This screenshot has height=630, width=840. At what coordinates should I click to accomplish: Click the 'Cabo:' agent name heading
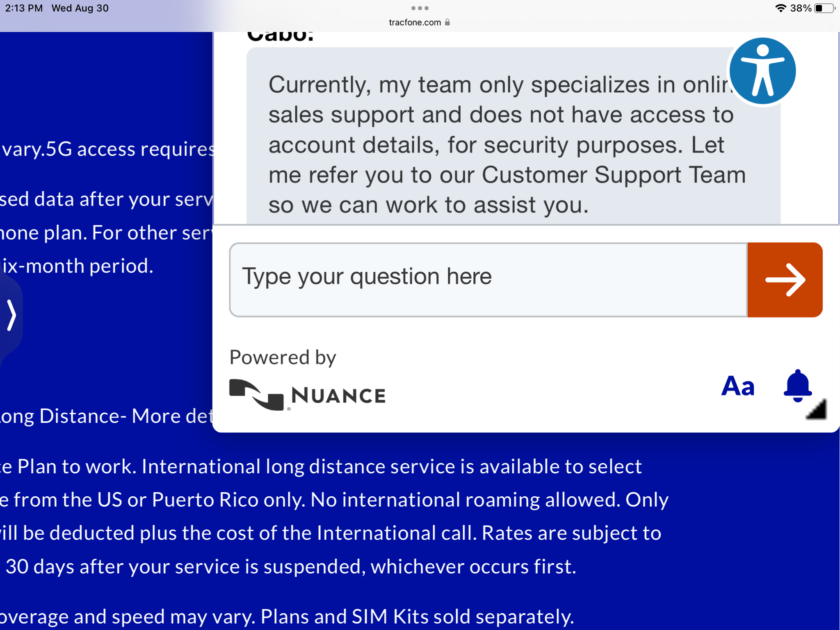point(281,36)
